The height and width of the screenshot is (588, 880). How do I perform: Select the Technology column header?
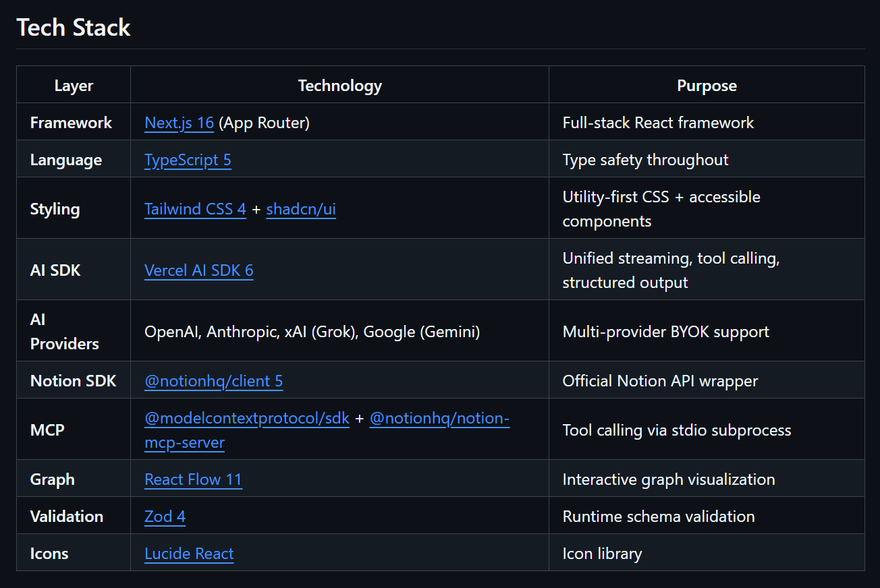click(339, 86)
